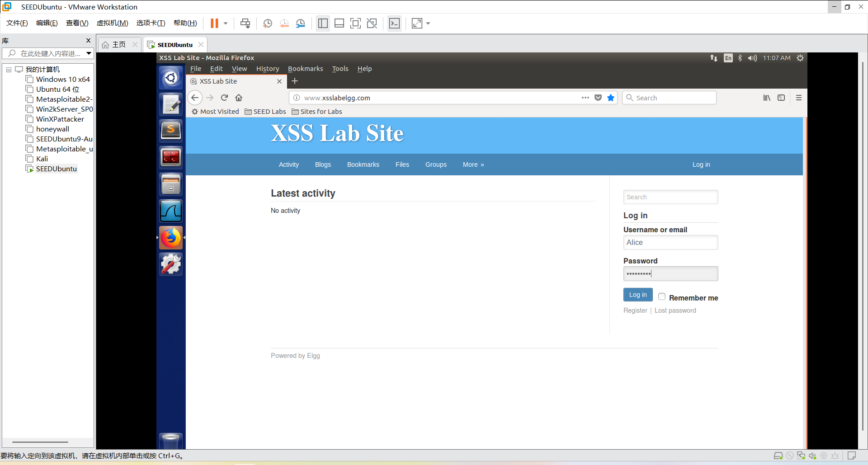
Task: Open a new Firefox tab
Action: click(295, 81)
